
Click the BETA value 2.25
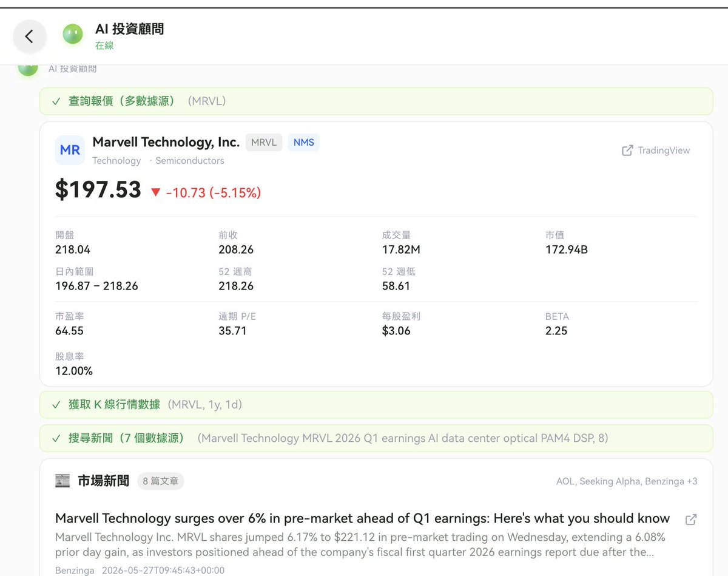[556, 331]
